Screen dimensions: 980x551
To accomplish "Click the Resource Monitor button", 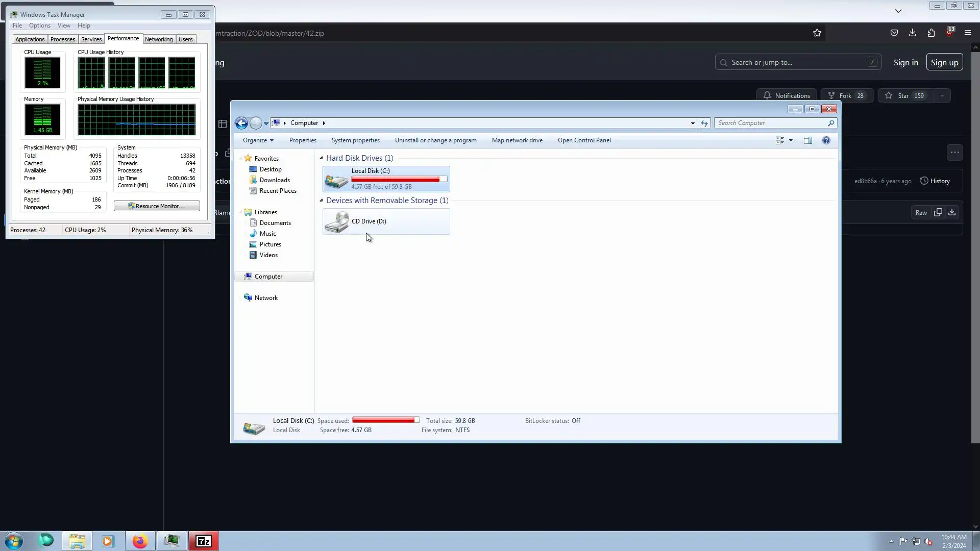I will [x=157, y=206].
